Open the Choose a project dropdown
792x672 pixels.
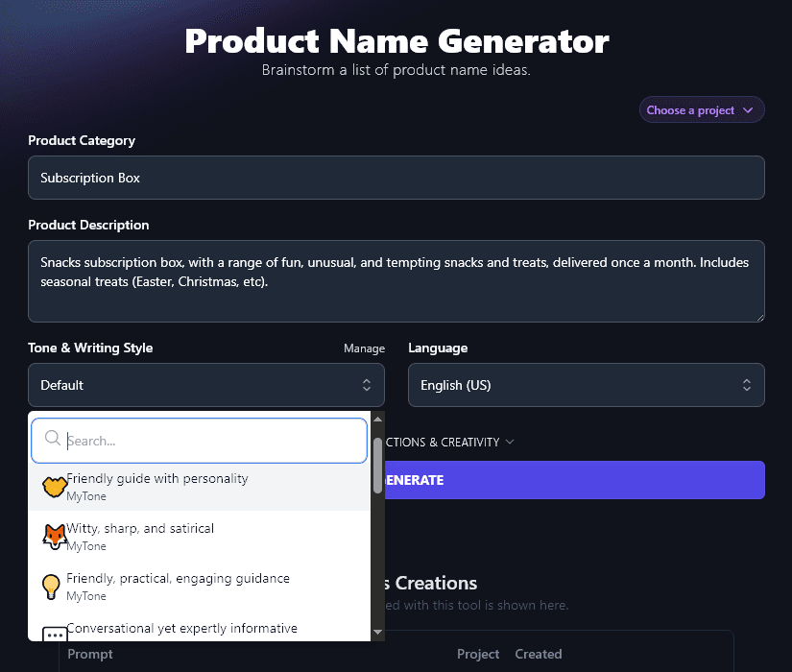tap(702, 109)
